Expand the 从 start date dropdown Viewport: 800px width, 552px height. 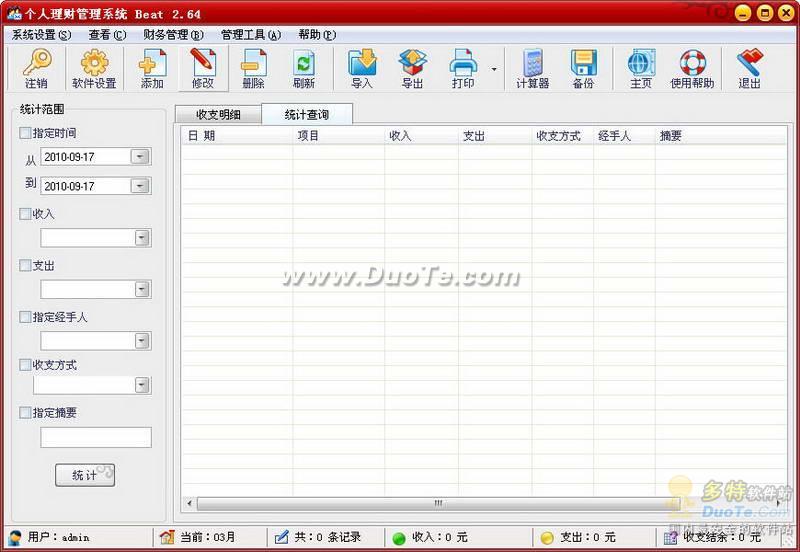pos(140,156)
